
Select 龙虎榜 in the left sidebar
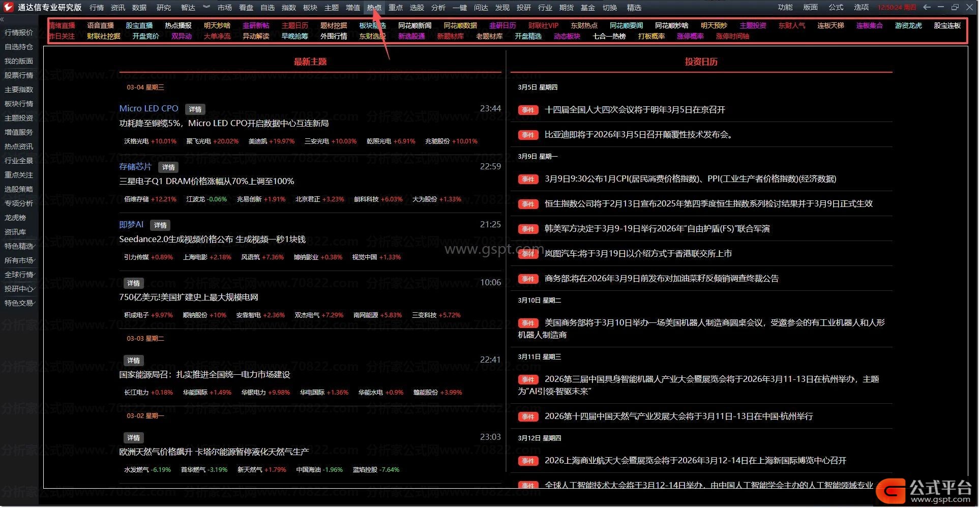[15, 218]
